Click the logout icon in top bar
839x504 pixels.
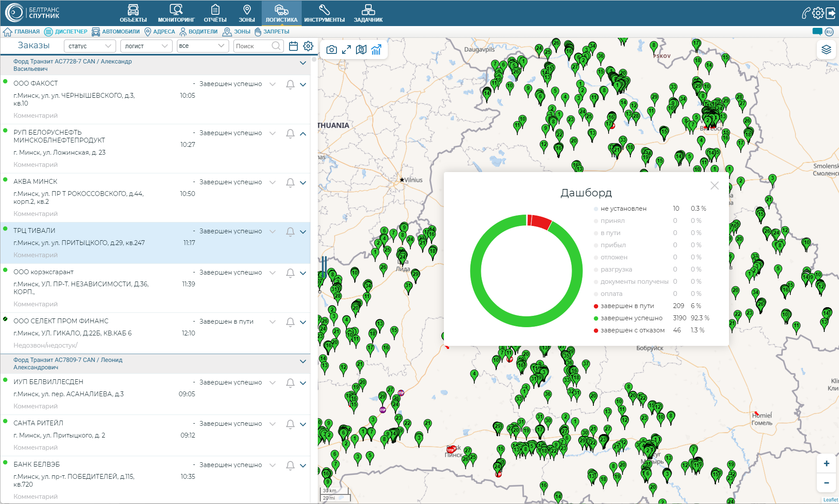[x=830, y=13]
